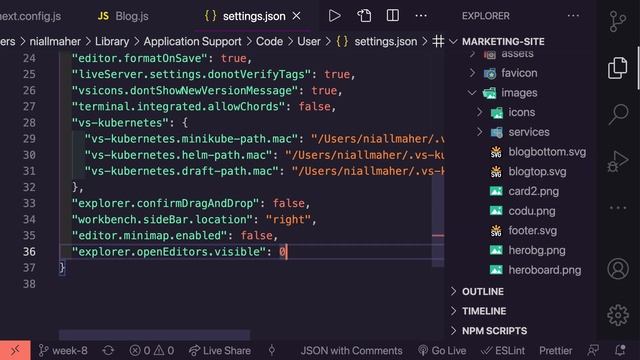
Task: Start Go Live server
Action: 442,351
